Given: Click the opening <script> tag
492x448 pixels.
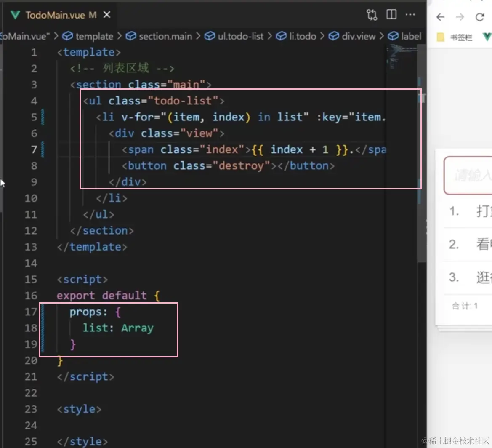Looking at the screenshot, I should [x=82, y=280].
